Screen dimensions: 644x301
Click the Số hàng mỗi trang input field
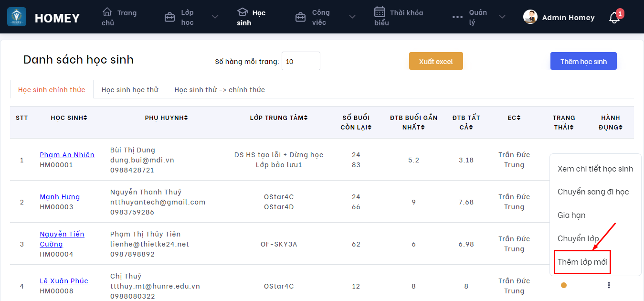pyautogui.click(x=301, y=61)
